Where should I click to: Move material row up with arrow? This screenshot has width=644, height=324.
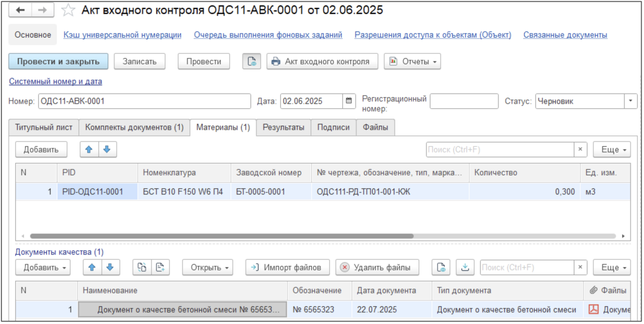tap(89, 150)
